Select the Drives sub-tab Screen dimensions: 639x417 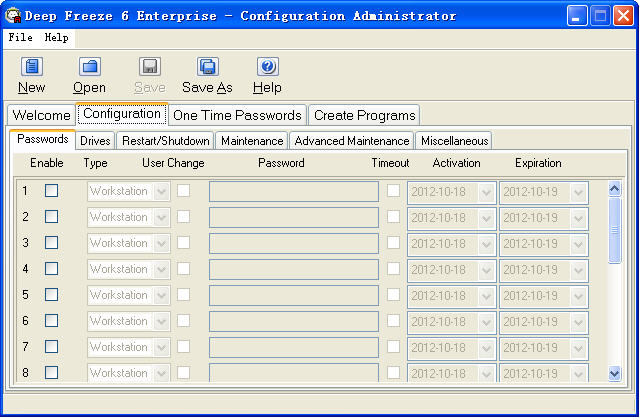pyautogui.click(x=95, y=141)
